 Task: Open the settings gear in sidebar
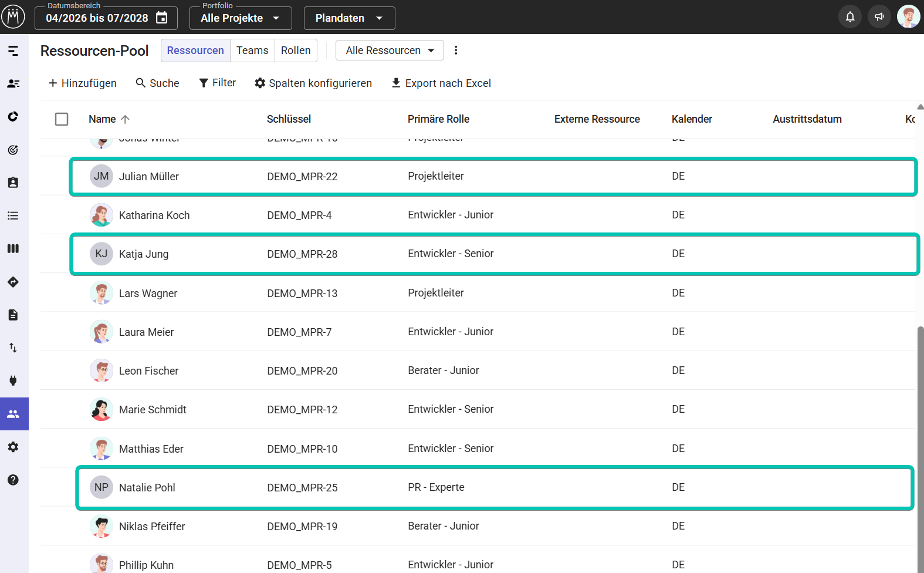point(13,447)
